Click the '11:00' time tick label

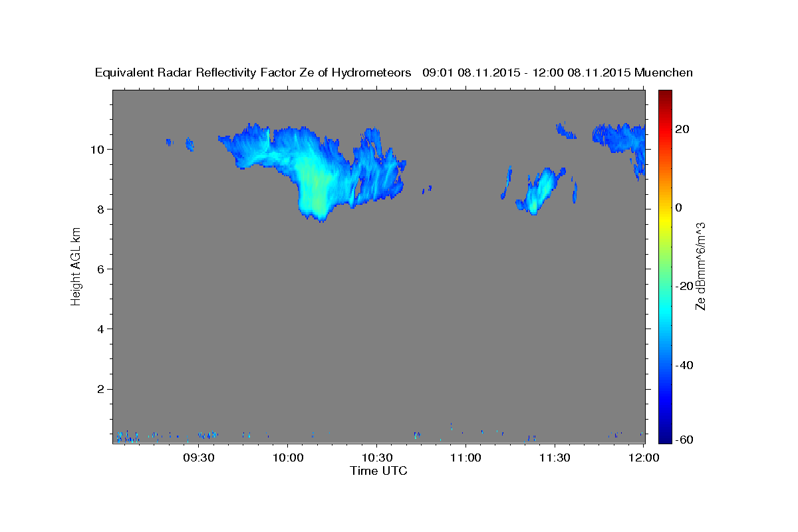point(465,458)
